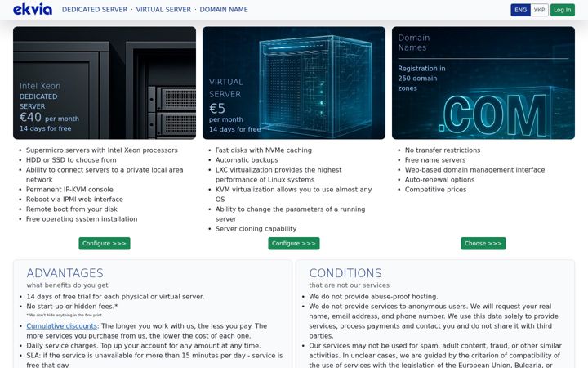This screenshot has width=588, height=368.
Task: Click 'We do not provide abuse-proof hosting.'
Action: tap(373, 297)
